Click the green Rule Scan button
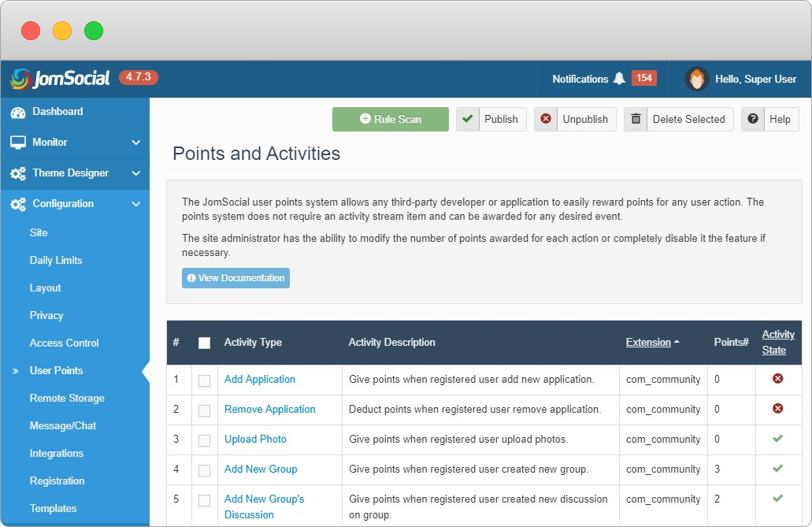This screenshot has height=527, width=812. tap(391, 119)
